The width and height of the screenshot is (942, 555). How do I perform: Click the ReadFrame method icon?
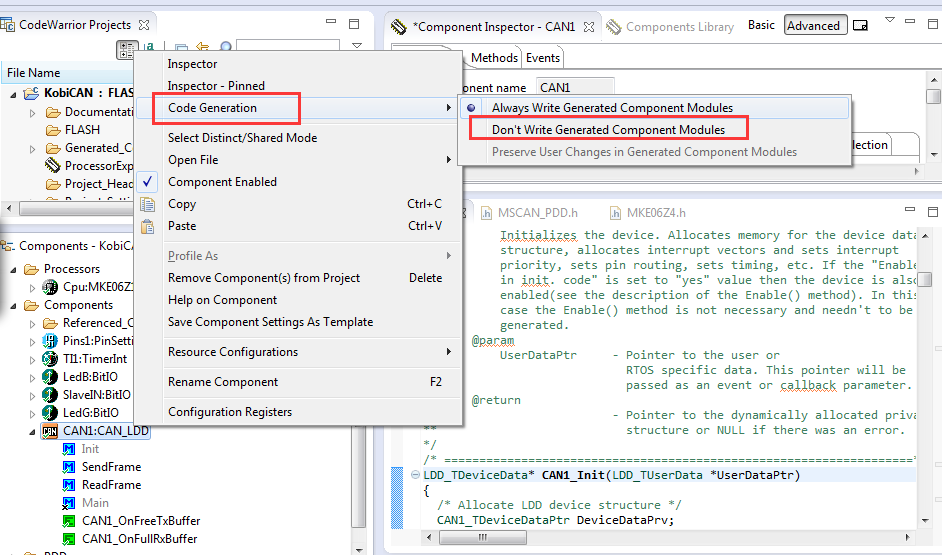69,485
